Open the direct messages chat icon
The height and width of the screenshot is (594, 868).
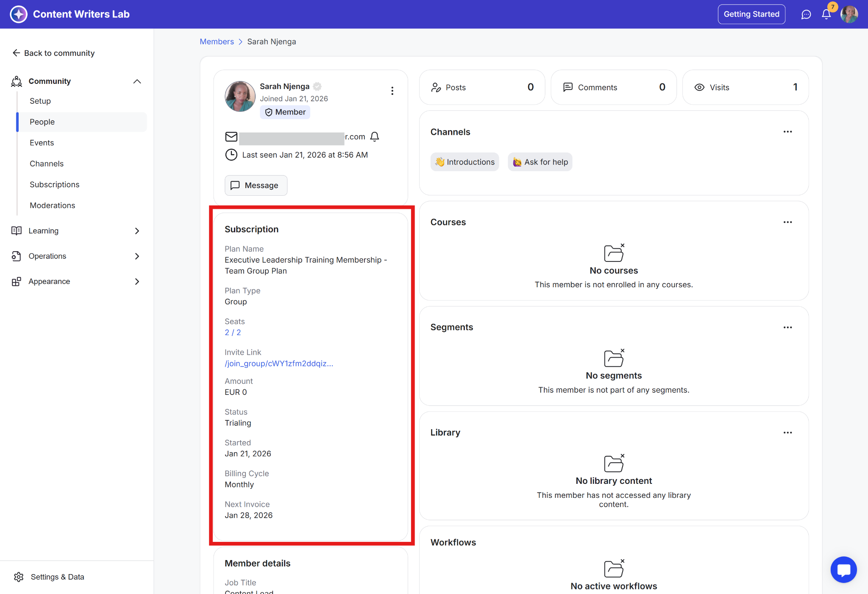(x=806, y=14)
